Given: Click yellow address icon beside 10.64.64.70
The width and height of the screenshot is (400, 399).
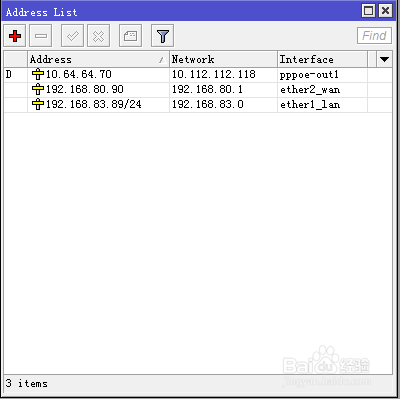Looking at the screenshot, I should [38, 74].
